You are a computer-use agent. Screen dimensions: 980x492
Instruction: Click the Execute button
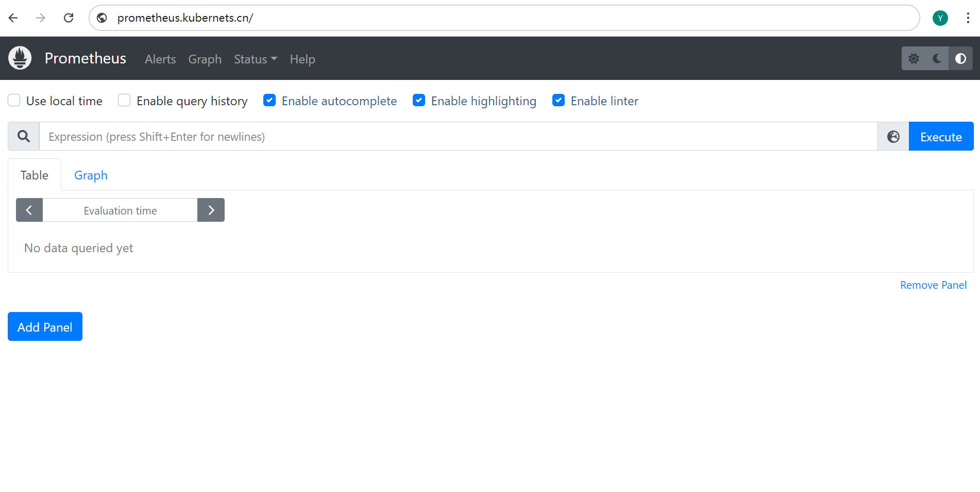pos(941,137)
